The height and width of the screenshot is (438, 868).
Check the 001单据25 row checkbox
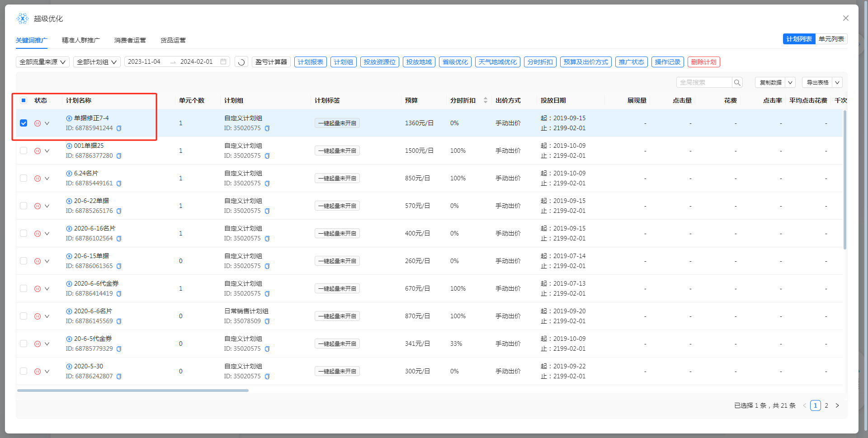click(x=24, y=151)
